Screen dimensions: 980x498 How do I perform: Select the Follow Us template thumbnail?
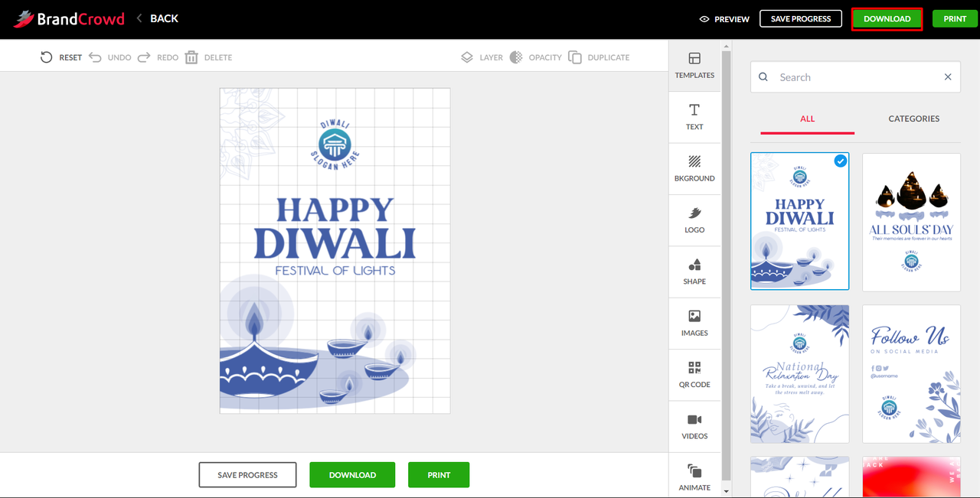pyautogui.click(x=911, y=374)
